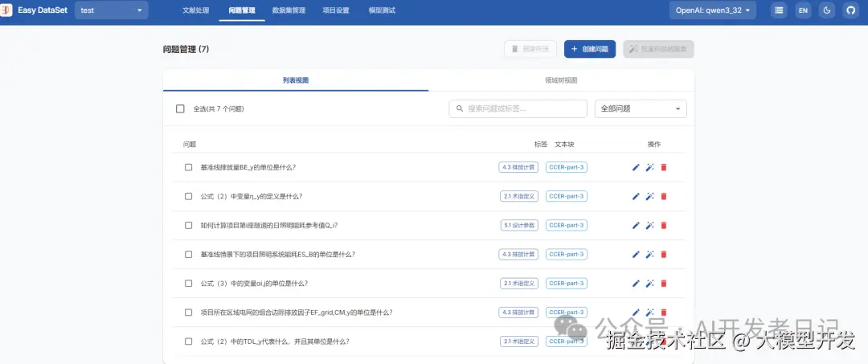Go to 模型测试 tab

pyautogui.click(x=382, y=10)
